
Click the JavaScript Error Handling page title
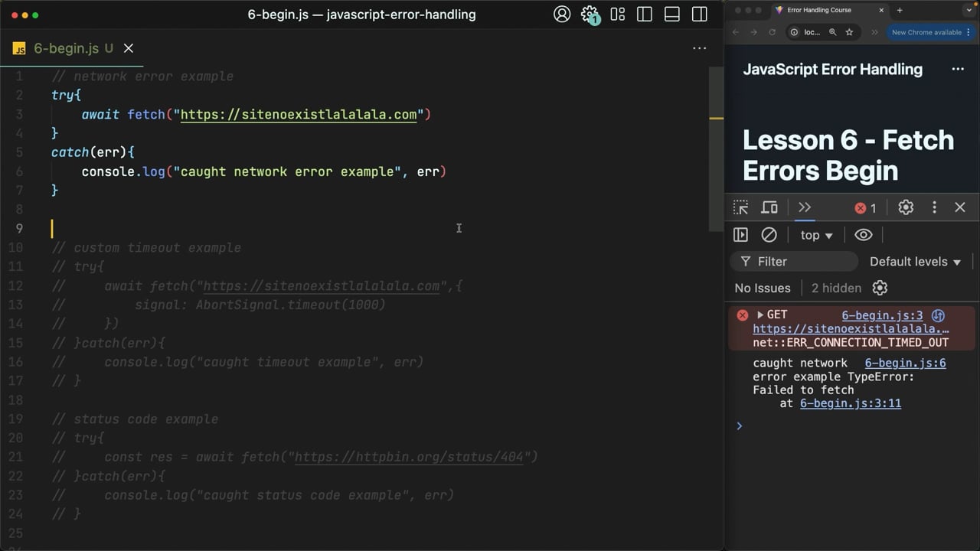[833, 70]
